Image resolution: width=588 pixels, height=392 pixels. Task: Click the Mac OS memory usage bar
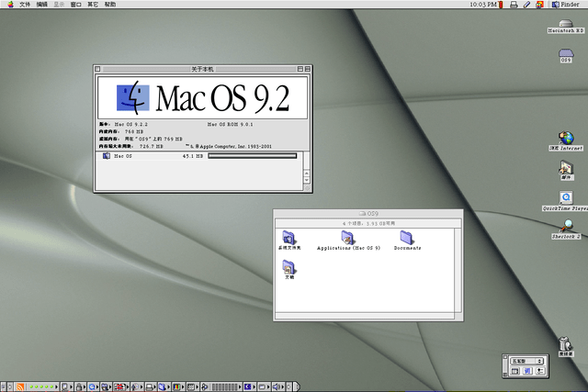[253, 156]
